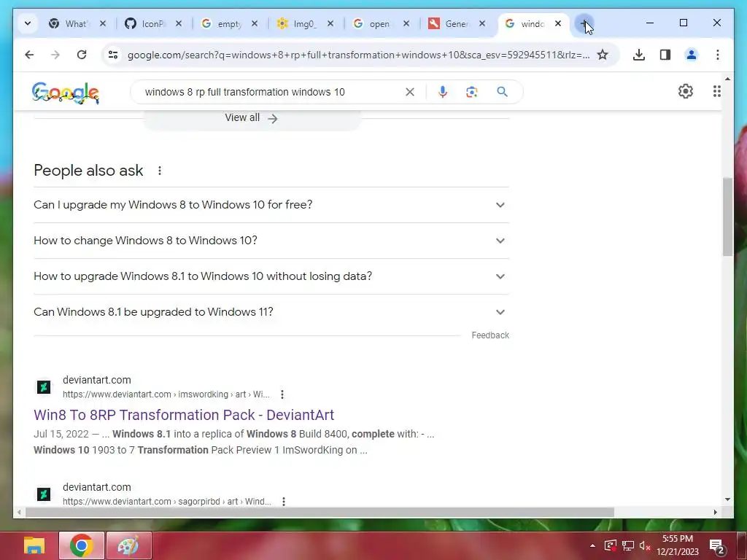This screenshot has width=747, height=560.
Task: Submit search with magnifier icon
Action: pyautogui.click(x=502, y=92)
